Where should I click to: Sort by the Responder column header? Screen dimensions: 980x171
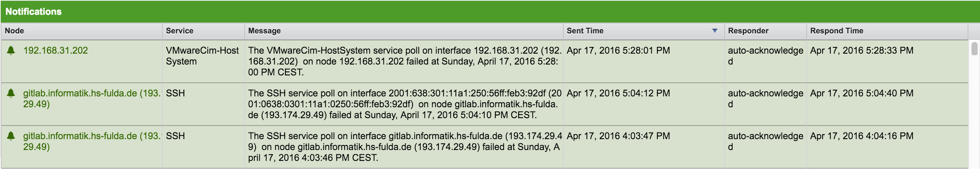[x=748, y=31]
